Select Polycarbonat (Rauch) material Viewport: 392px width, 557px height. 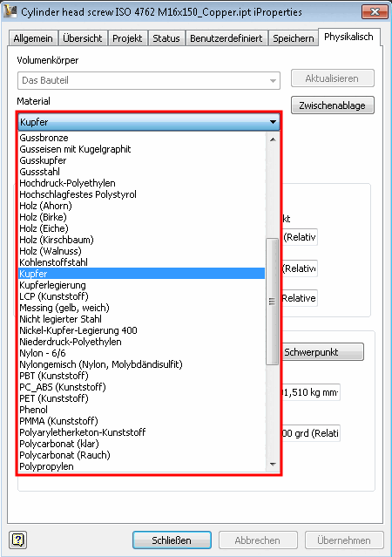pos(142,455)
